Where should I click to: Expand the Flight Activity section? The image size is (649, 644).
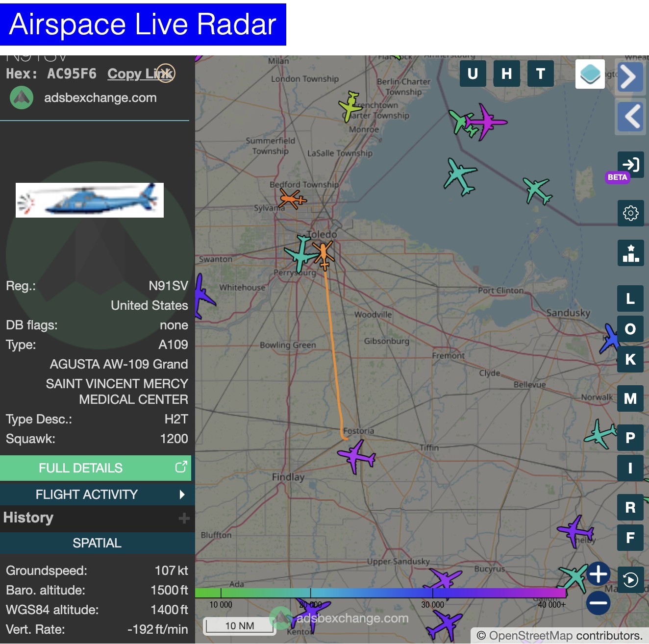(97, 494)
